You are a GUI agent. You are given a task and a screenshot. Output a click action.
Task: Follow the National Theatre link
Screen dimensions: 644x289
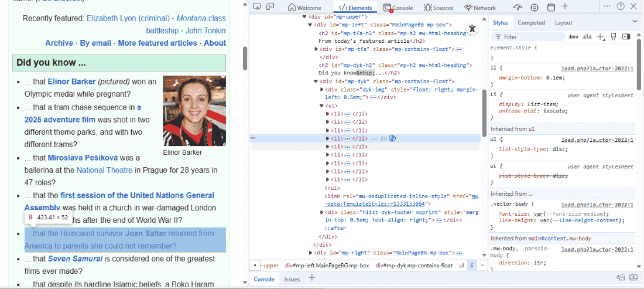click(104, 170)
